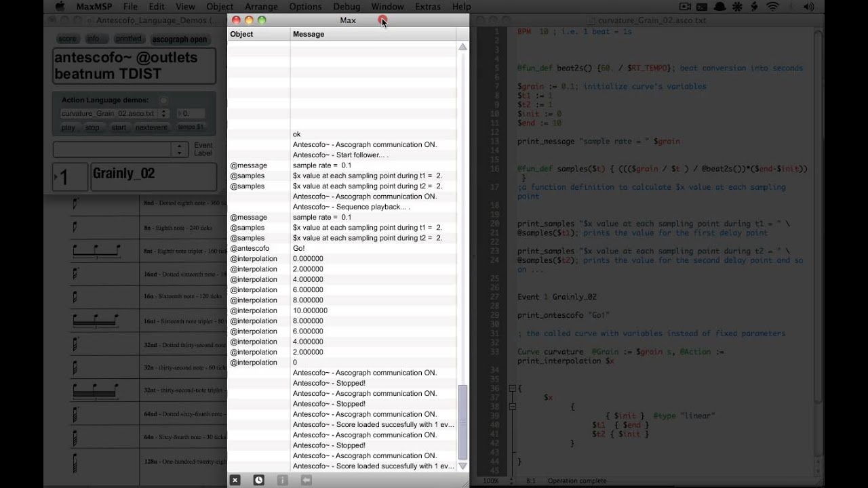Click the nextevent button
Image resolution: width=868 pixels, height=488 pixels.
click(151, 127)
